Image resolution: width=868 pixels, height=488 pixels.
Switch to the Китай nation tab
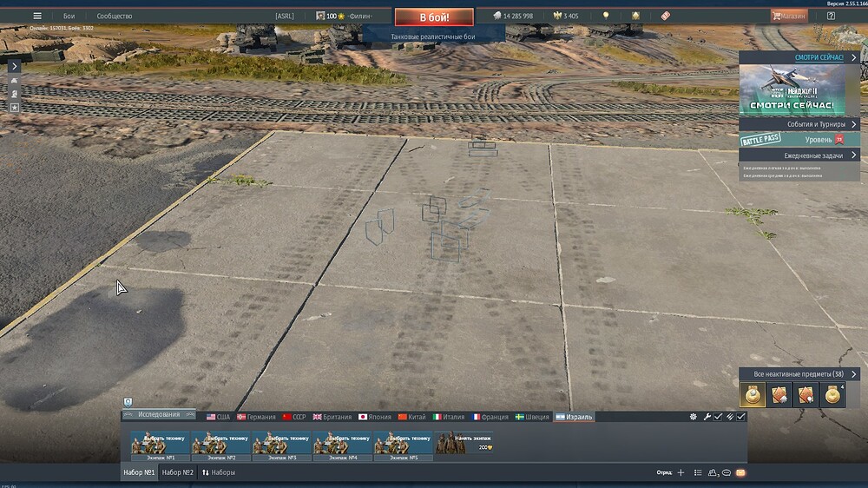point(411,417)
